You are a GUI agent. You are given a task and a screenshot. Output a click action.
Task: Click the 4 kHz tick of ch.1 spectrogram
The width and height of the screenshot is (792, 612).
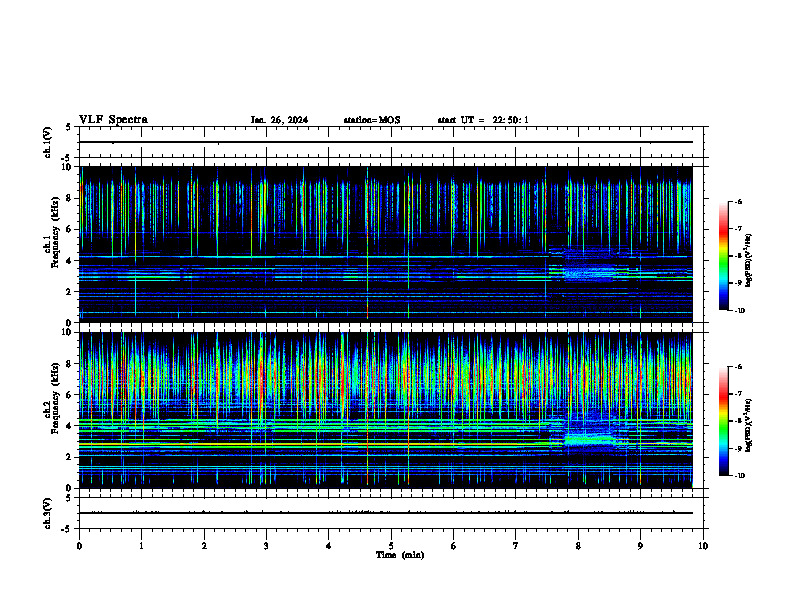point(69,261)
